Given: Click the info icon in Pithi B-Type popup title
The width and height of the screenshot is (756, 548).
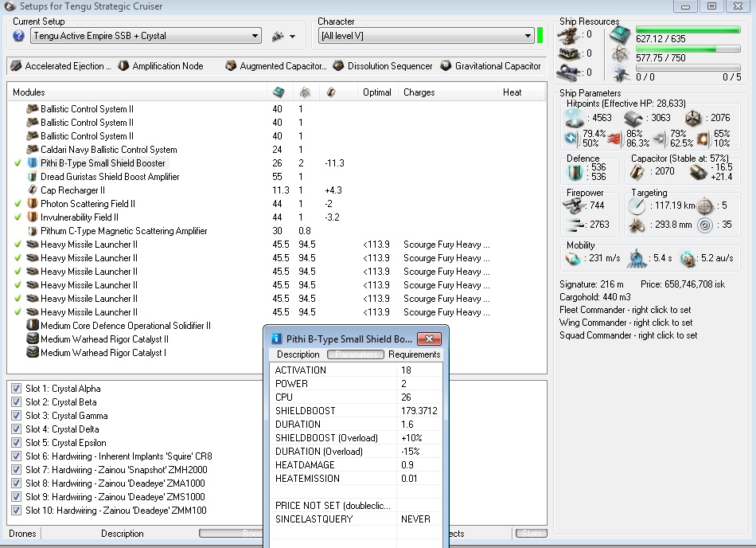Looking at the screenshot, I should click(x=276, y=339).
